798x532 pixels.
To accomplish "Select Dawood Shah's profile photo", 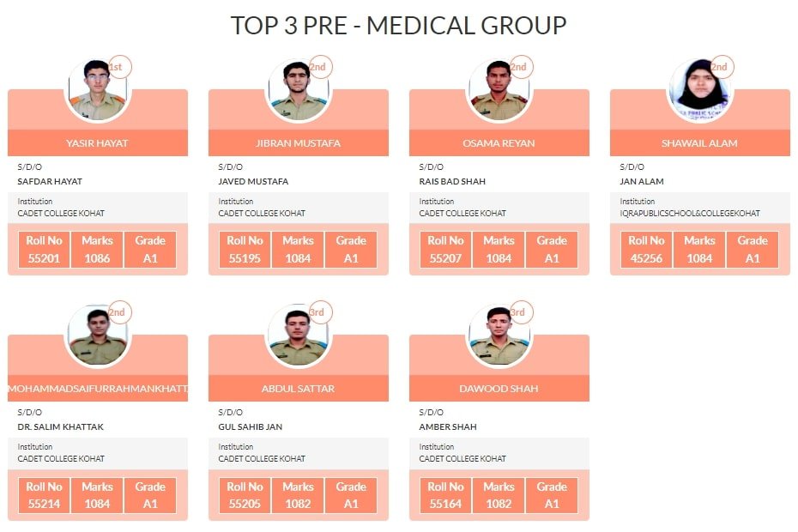I will point(498,336).
